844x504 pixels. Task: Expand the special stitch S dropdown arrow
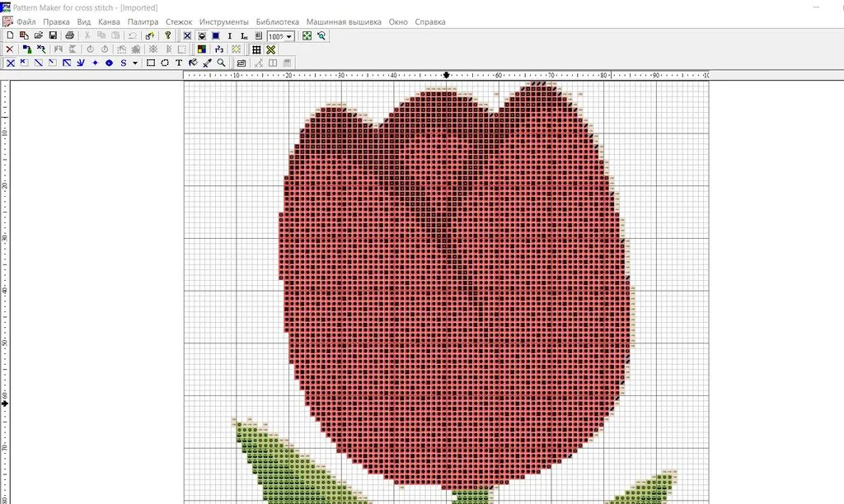tap(135, 63)
